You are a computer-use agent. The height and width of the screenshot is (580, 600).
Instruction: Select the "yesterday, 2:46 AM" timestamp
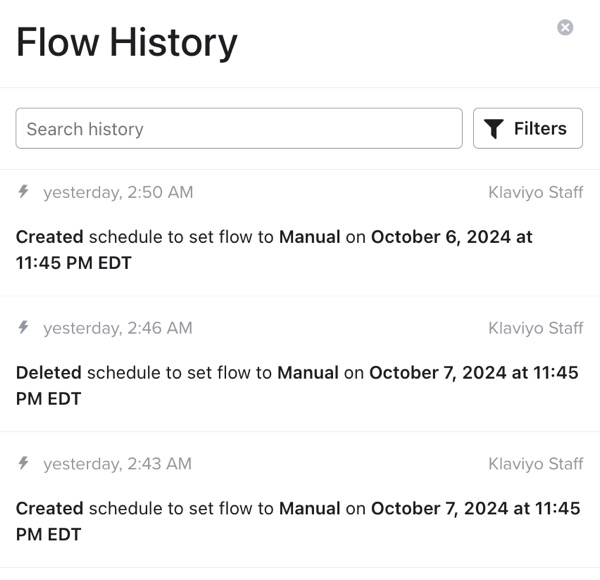[x=118, y=328]
